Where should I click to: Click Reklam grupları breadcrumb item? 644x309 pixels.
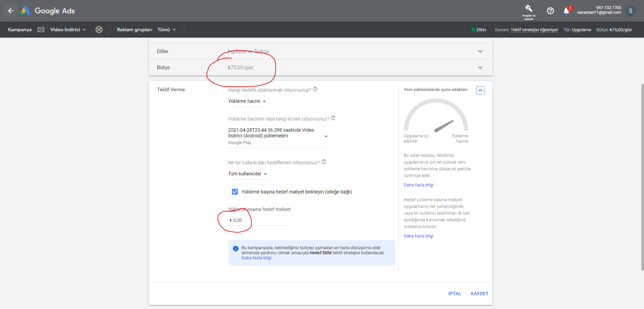135,30
